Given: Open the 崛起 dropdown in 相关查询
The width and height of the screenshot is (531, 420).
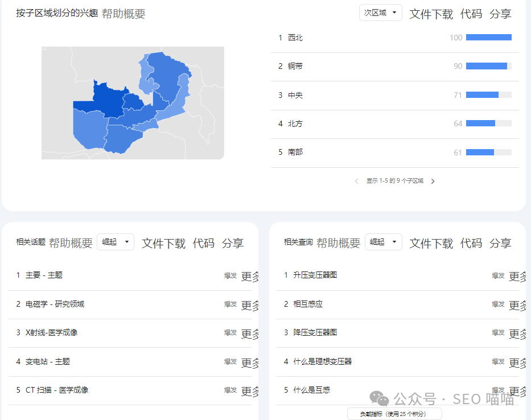Looking at the screenshot, I should click(383, 242).
